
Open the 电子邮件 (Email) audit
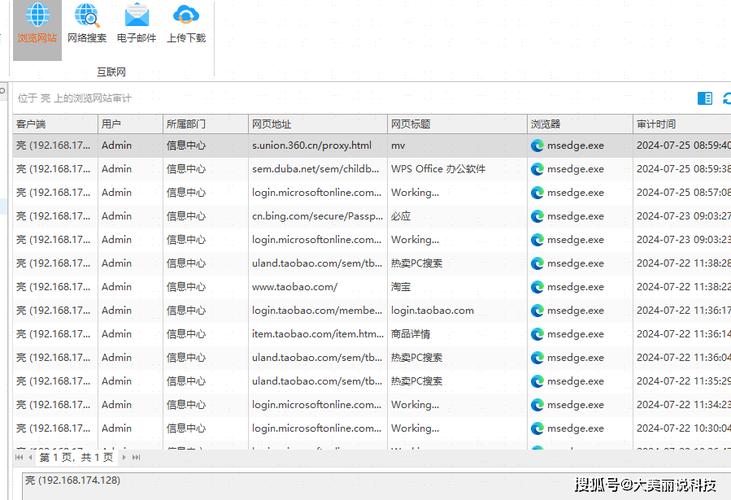coord(136,25)
